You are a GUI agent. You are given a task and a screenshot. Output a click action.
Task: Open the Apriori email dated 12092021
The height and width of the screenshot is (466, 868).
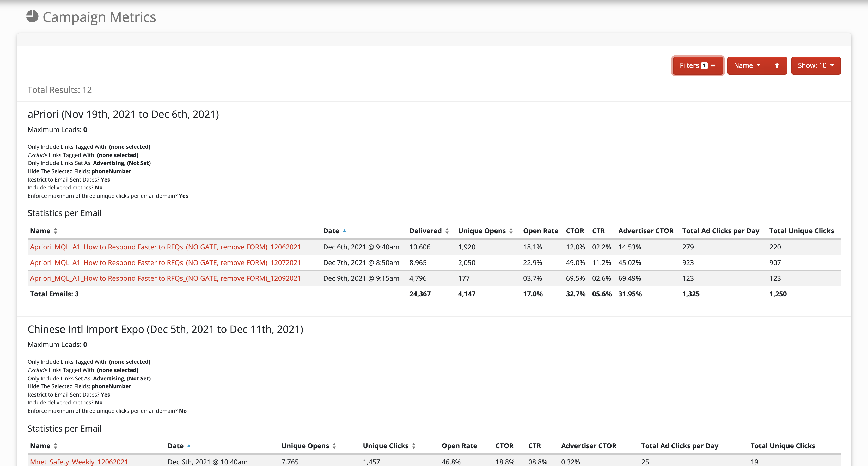point(165,278)
